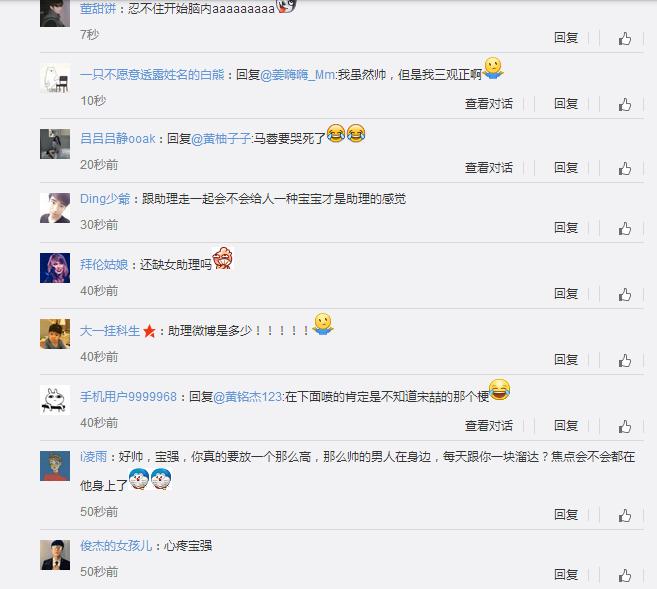Reply to 俊杰的女孩儿's comment
The width and height of the screenshot is (657, 589).
tap(566, 574)
